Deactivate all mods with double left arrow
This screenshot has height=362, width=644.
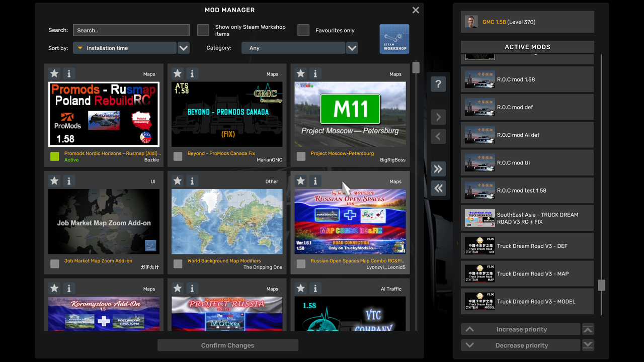coord(438,188)
